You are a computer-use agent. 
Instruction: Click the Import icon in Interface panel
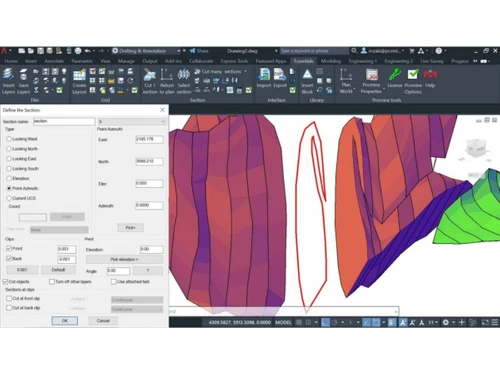264,74
